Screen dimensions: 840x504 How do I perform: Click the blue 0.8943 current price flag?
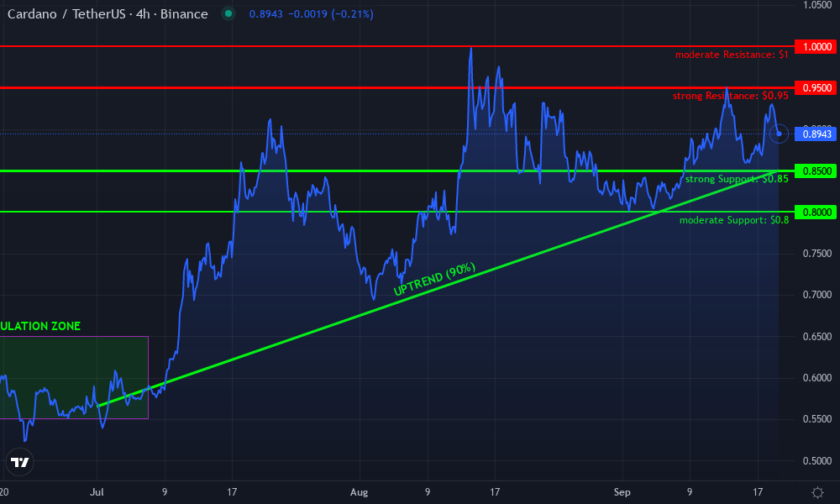coord(816,134)
